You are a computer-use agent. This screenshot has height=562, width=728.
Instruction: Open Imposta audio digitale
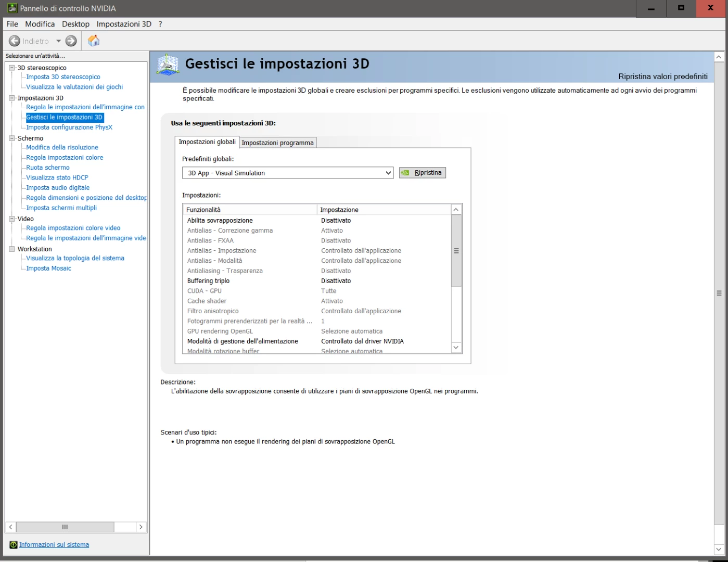(x=58, y=188)
